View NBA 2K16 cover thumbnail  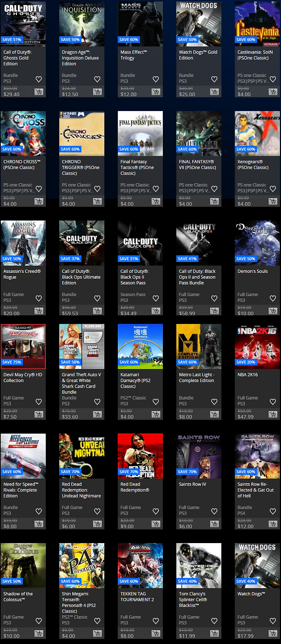[257, 346]
